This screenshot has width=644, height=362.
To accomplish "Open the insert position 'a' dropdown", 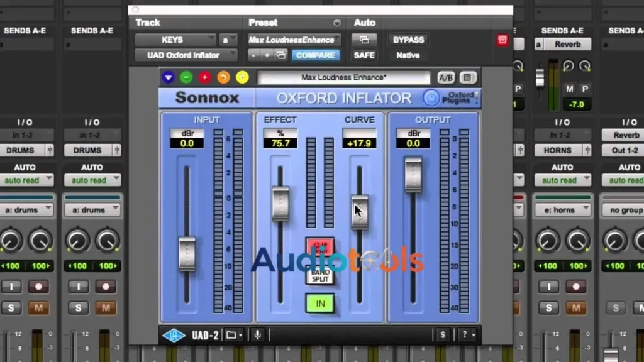I will (228, 40).
